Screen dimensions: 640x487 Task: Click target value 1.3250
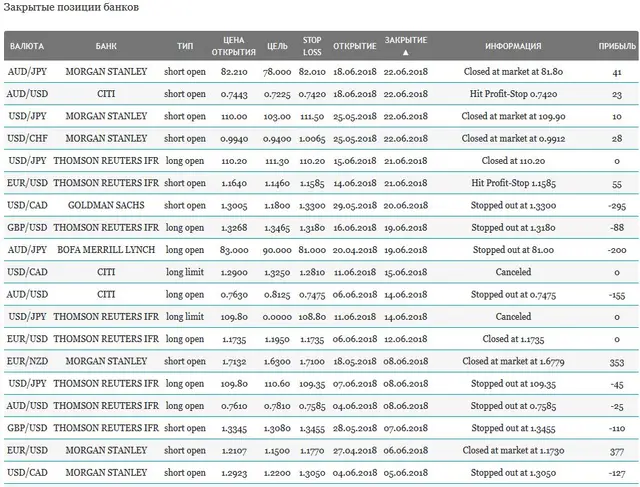277,273
